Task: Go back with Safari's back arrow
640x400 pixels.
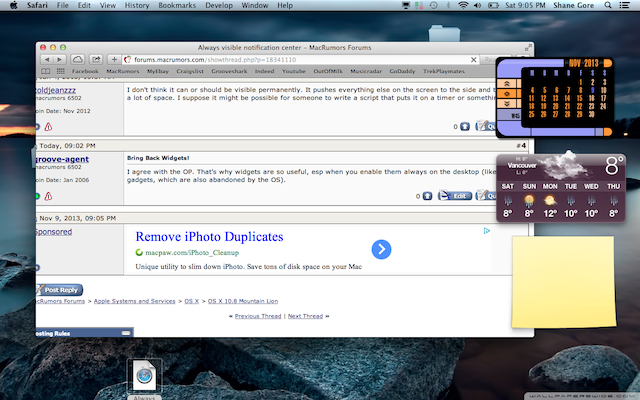Action: [47, 60]
